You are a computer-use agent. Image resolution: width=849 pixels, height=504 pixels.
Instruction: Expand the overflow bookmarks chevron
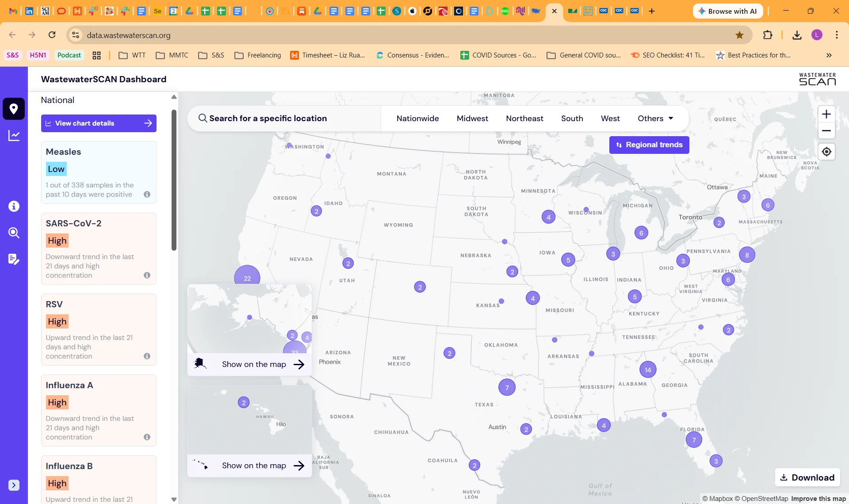829,55
